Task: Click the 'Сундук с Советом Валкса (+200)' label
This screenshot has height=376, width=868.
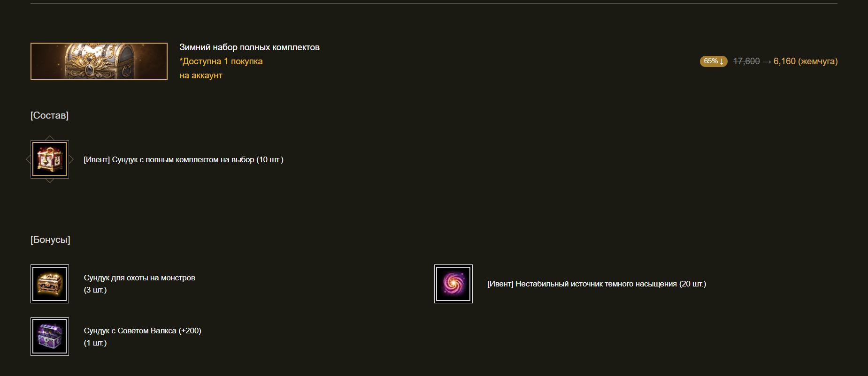Action: pyautogui.click(x=143, y=331)
